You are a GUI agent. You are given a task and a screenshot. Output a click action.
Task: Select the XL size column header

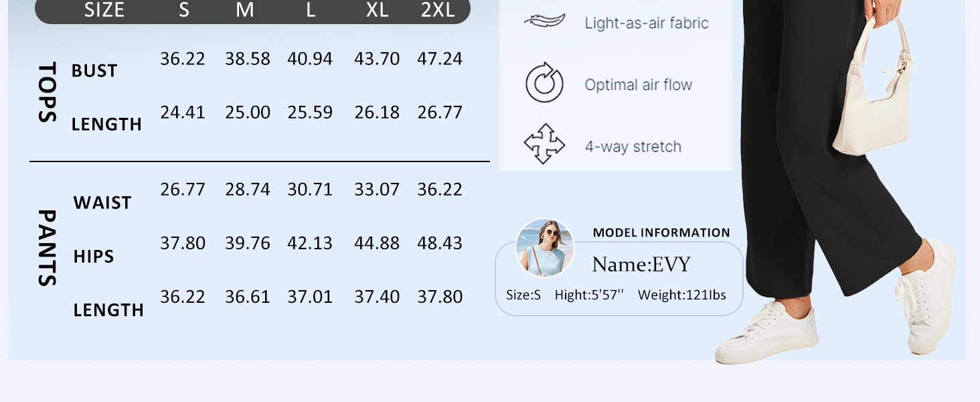tap(377, 10)
